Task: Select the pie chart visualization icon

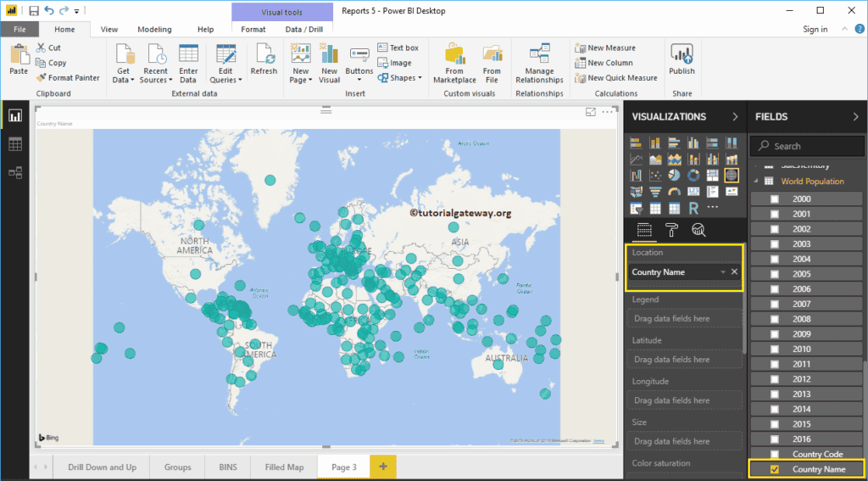Action: point(676,175)
